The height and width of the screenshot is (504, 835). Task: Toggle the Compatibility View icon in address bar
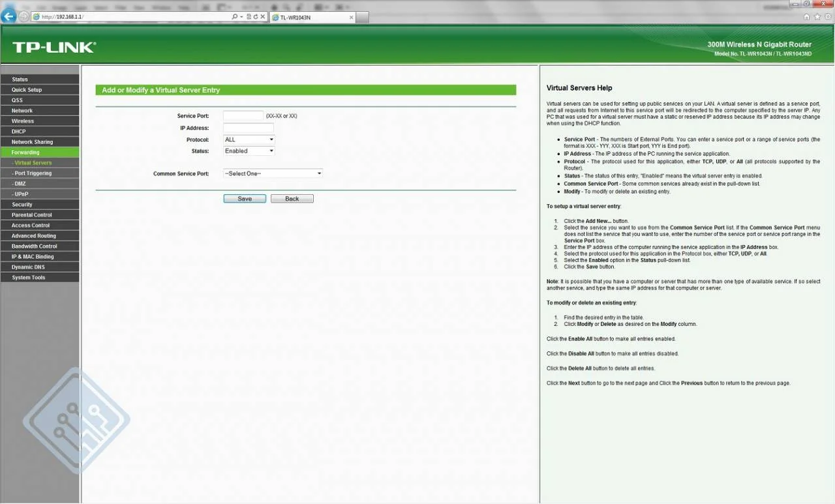(x=248, y=16)
